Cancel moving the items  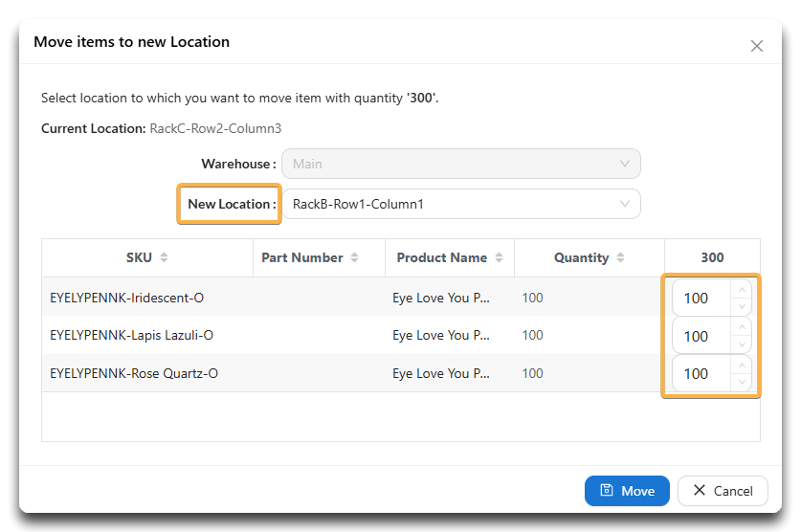723,491
